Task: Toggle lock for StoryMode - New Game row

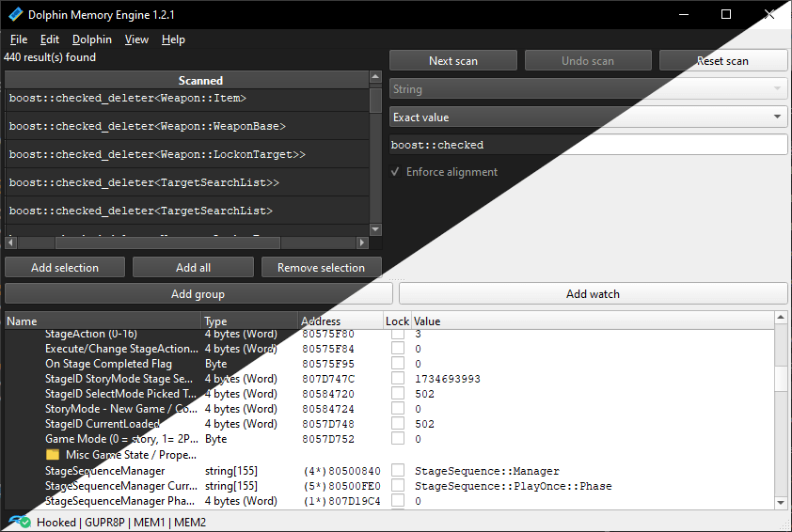Action: coord(398,408)
